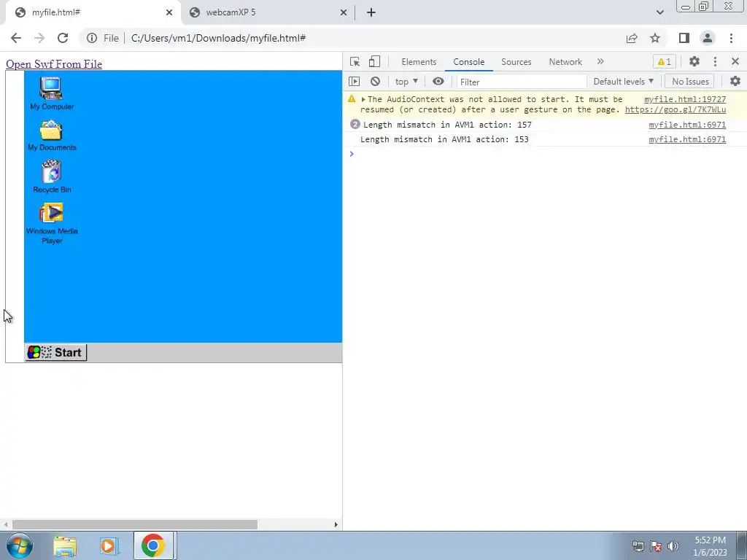Open a new tab with the plus button
This screenshot has height=560, width=747.
point(371,12)
